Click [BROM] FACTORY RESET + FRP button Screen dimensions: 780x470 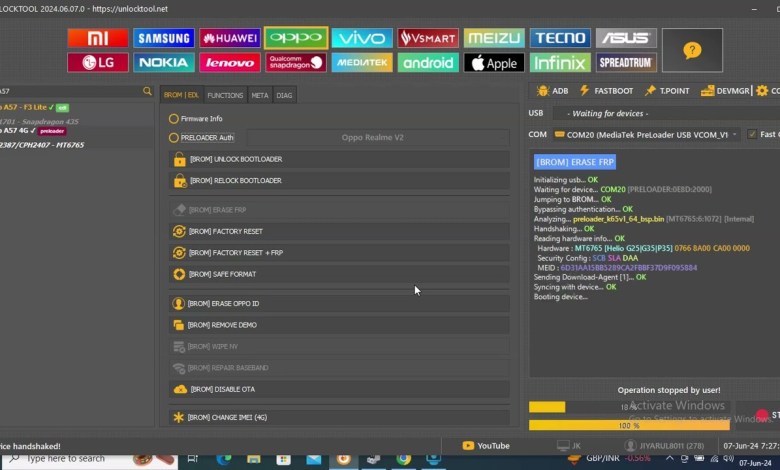(339, 253)
